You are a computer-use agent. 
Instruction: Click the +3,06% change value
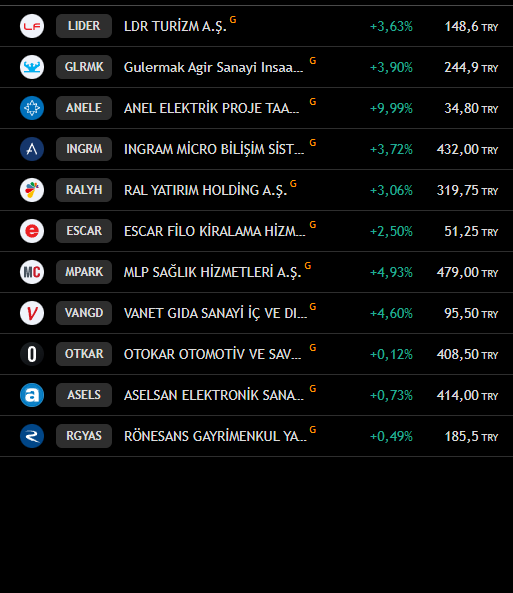[391, 190]
